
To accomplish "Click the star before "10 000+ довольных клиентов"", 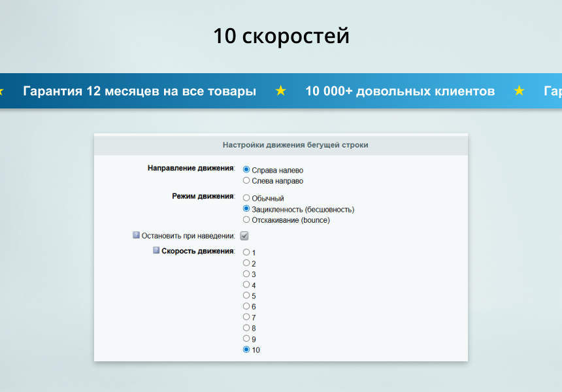I will pyautogui.click(x=281, y=91).
